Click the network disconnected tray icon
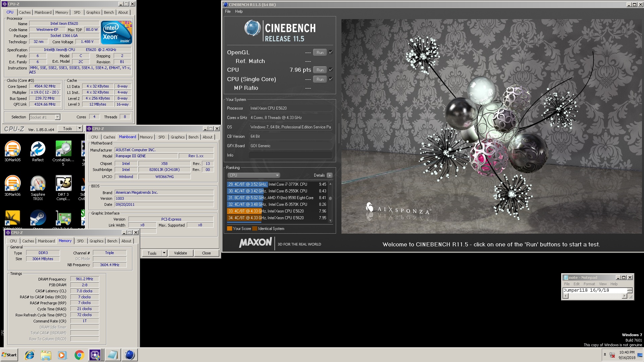The height and width of the screenshot is (362, 644). click(612, 355)
